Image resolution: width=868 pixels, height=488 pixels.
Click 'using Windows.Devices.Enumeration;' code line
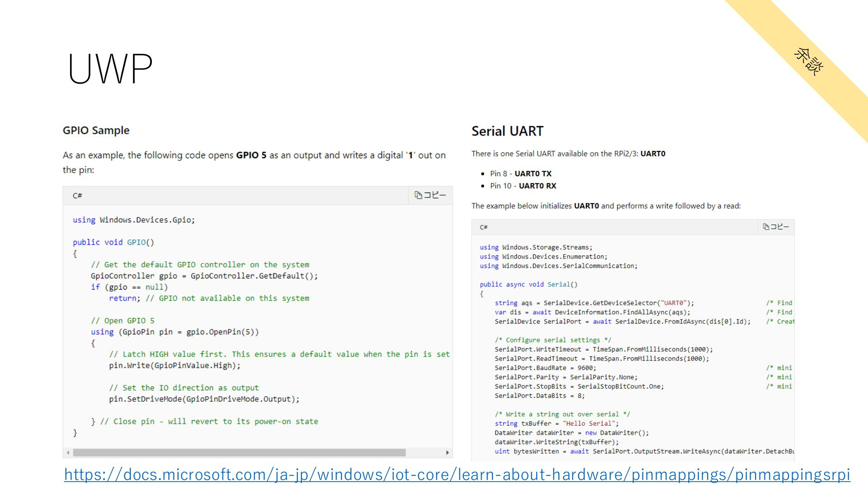tap(543, 256)
